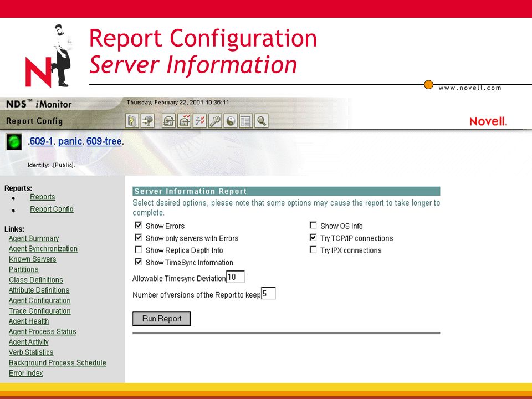532x399 pixels.
Task: Click the date Thursday, February 22, 2001
Action: pos(165,102)
